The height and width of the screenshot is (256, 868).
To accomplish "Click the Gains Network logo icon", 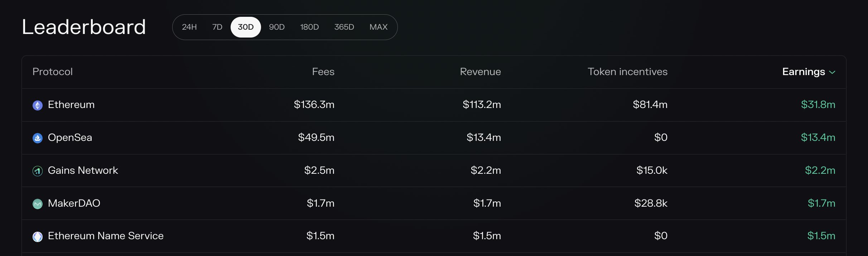I will [38, 171].
